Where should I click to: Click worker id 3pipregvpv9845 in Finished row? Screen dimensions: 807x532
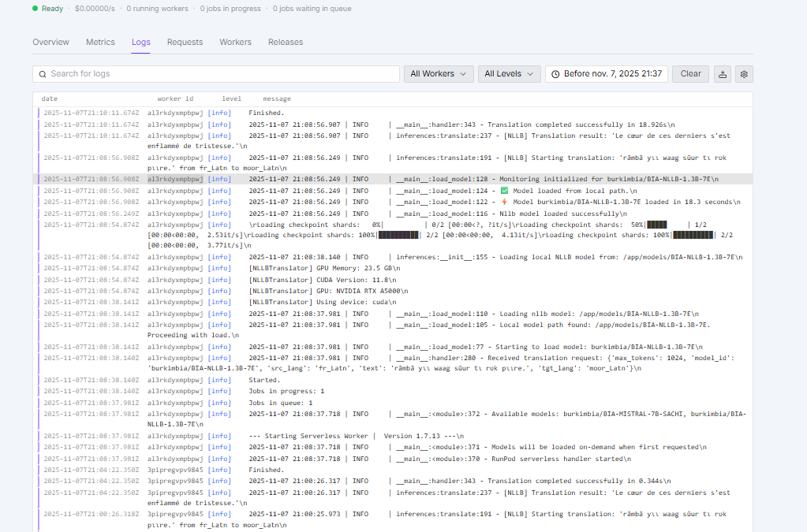(x=175, y=470)
